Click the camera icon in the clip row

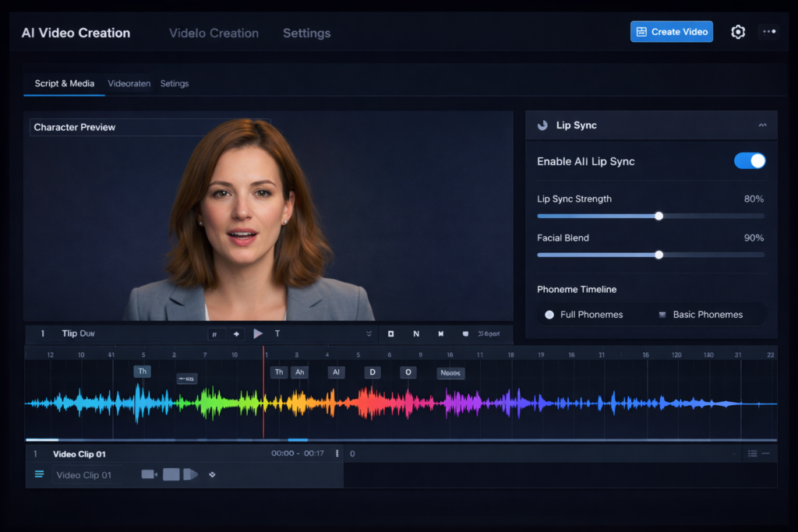click(149, 474)
